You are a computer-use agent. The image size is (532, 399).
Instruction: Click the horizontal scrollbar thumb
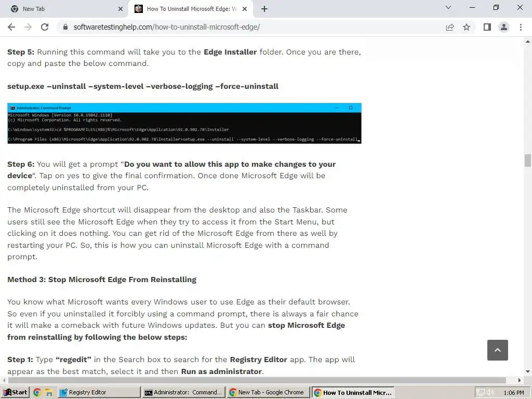coord(257,380)
